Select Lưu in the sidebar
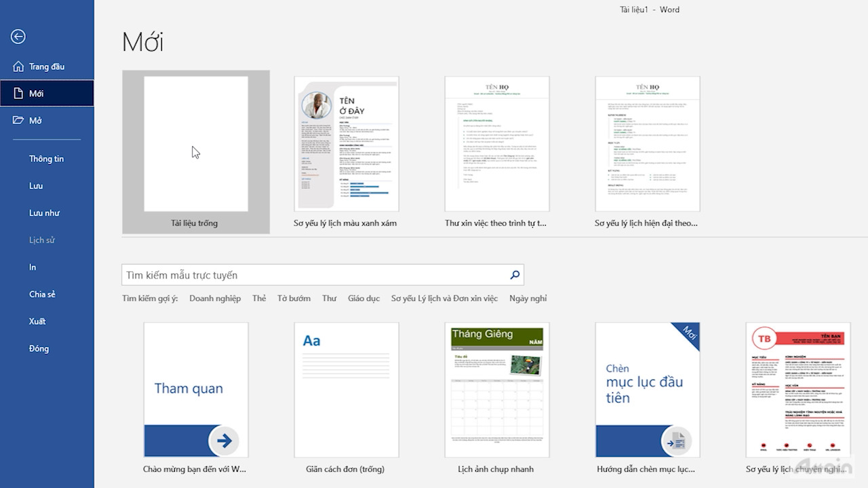The width and height of the screenshot is (868, 488). [36, 186]
